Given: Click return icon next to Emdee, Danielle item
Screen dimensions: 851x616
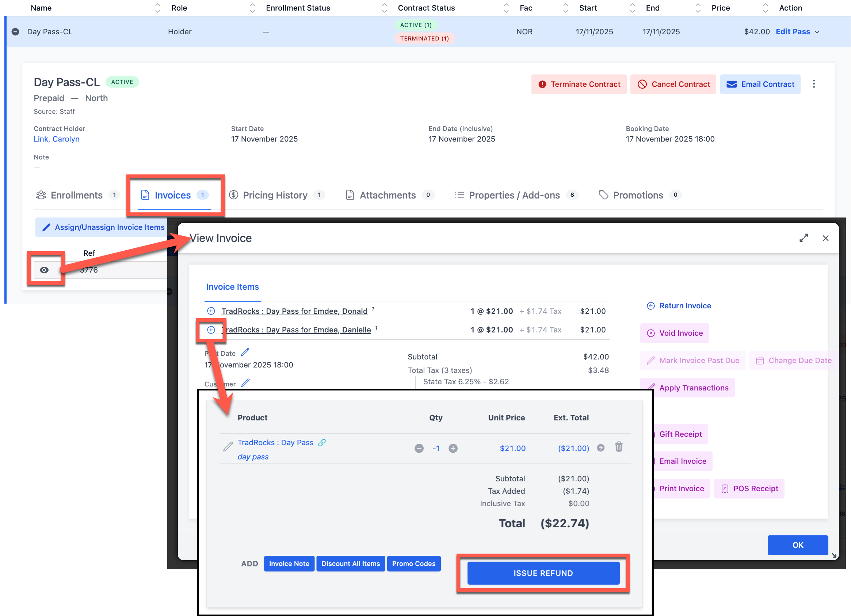Looking at the screenshot, I should point(211,330).
